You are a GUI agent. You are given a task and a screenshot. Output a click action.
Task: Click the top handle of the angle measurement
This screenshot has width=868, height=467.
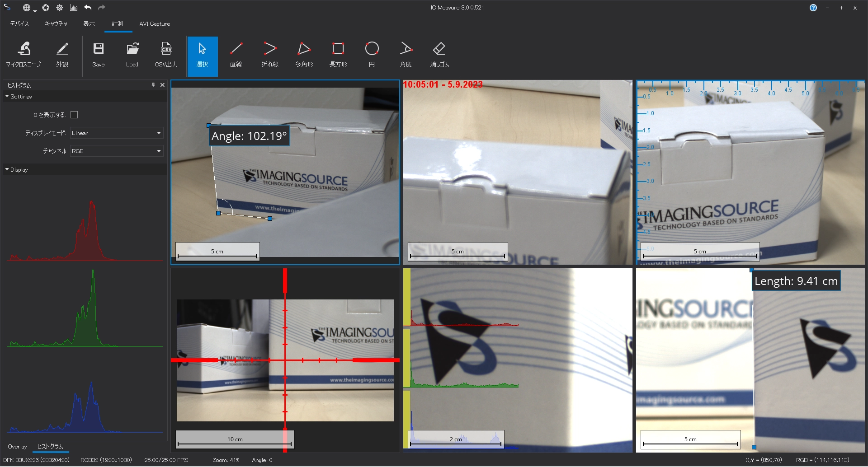click(x=209, y=125)
